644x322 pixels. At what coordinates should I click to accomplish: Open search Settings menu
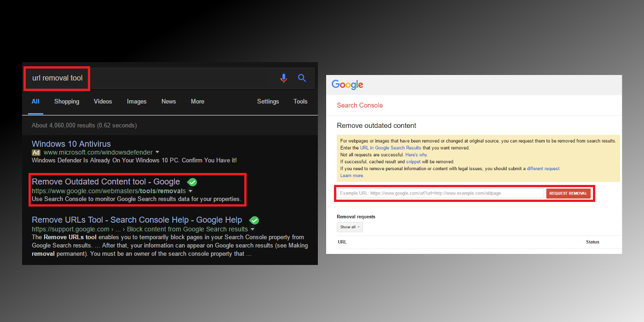tap(268, 102)
